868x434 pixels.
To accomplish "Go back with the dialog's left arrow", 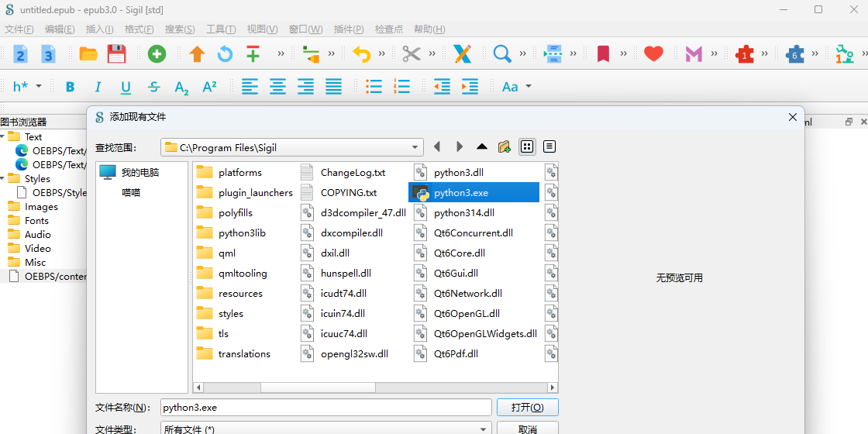I will point(437,146).
